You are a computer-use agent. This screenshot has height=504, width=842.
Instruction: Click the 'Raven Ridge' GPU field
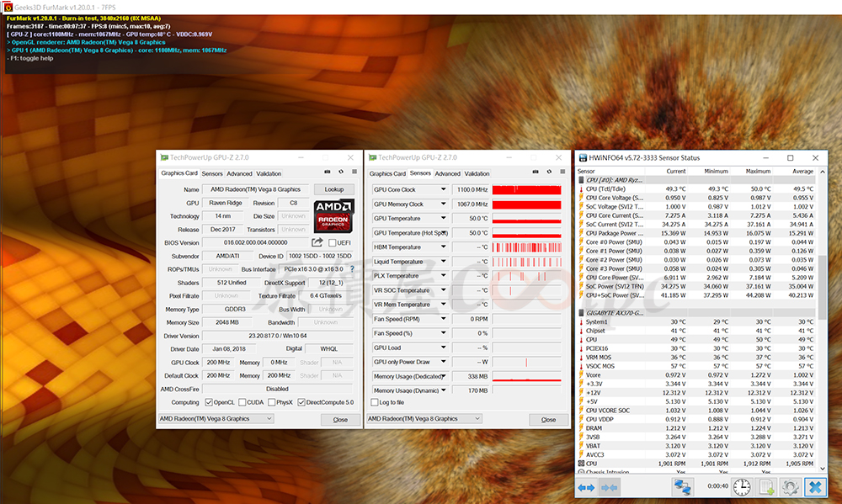[x=225, y=203]
